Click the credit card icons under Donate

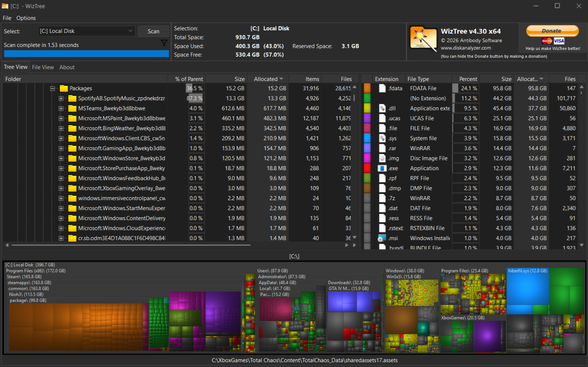pyautogui.click(x=553, y=41)
